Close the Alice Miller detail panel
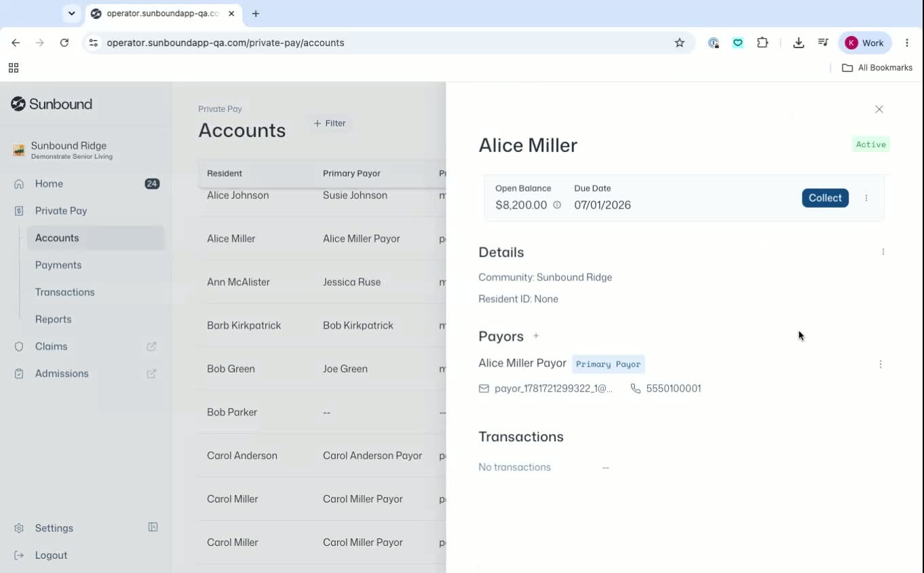The width and height of the screenshot is (924, 573). click(x=879, y=109)
